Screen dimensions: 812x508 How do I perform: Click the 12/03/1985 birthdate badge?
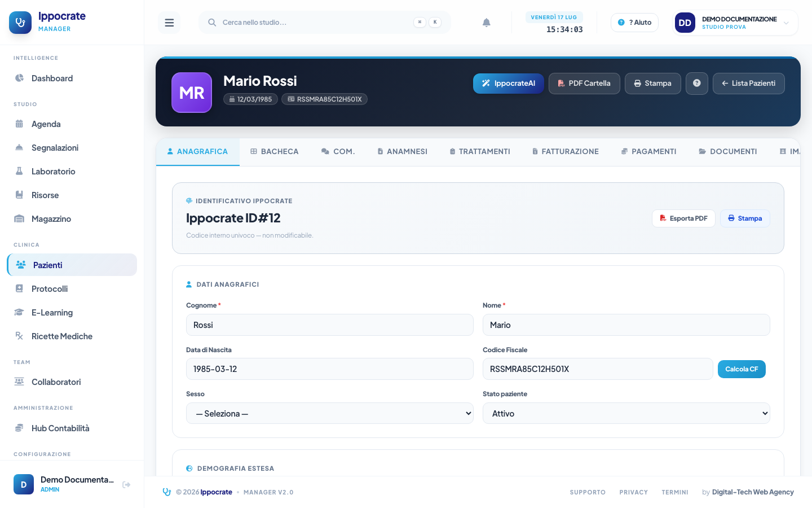coord(250,99)
